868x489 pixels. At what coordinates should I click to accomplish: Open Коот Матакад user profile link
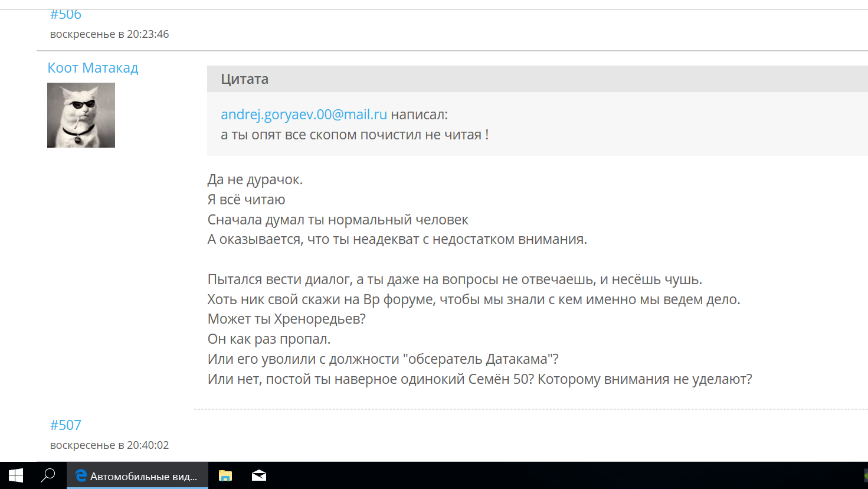point(93,68)
